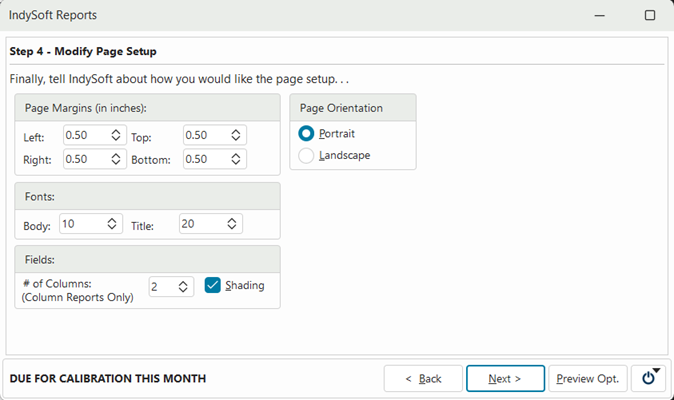The image size is (674, 400).
Task: Click the Page Orientation header
Action: (353, 108)
